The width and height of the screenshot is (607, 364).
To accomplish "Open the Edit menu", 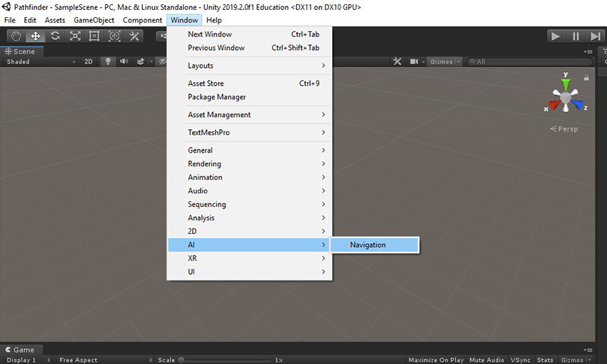I will (x=30, y=20).
